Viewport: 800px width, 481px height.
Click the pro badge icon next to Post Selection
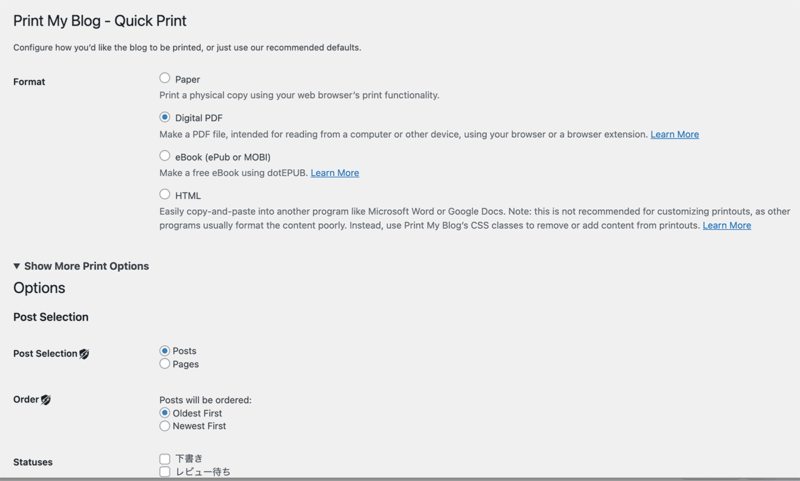click(x=84, y=354)
